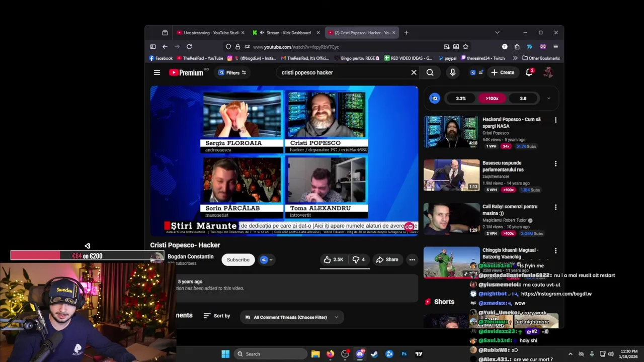This screenshot has height=362, width=644.
Task: Run search with the magnifier button
Action: pyautogui.click(x=430, y=72)
